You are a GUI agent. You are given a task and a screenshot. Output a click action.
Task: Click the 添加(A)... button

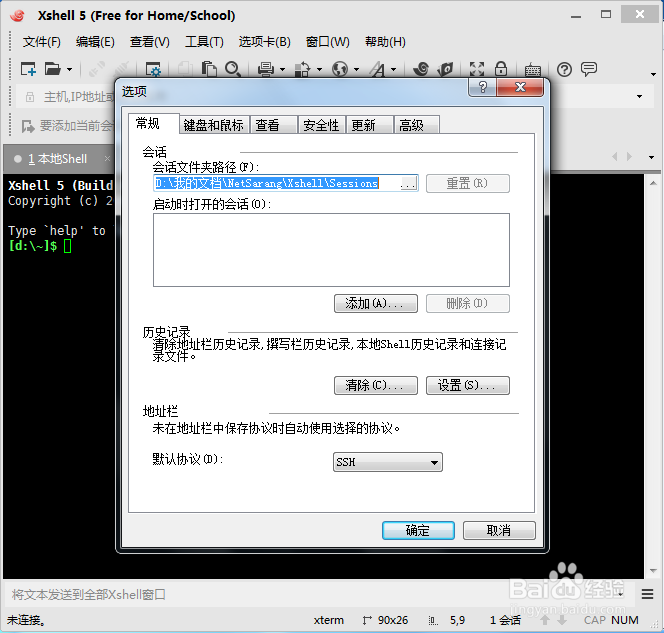376,304
